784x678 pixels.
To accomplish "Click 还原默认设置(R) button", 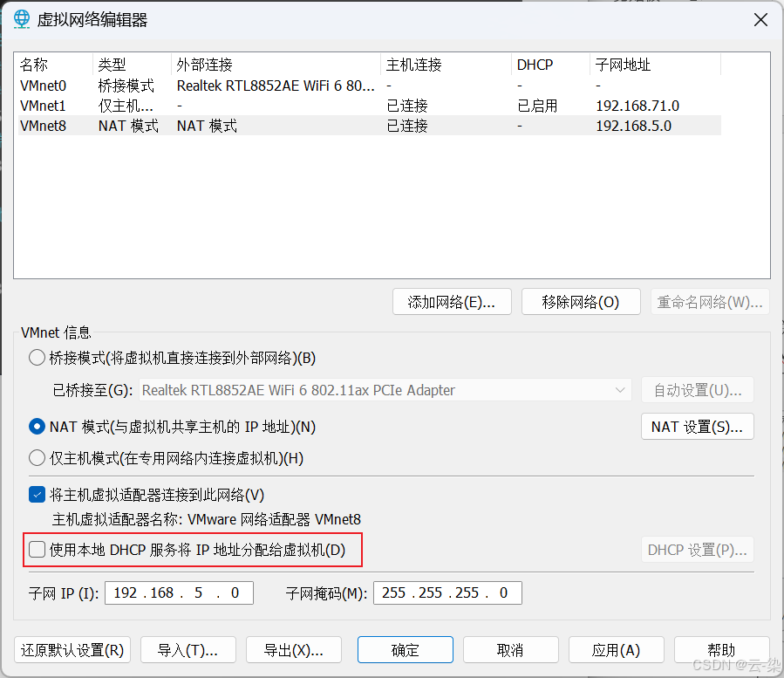I will [72, 650].
